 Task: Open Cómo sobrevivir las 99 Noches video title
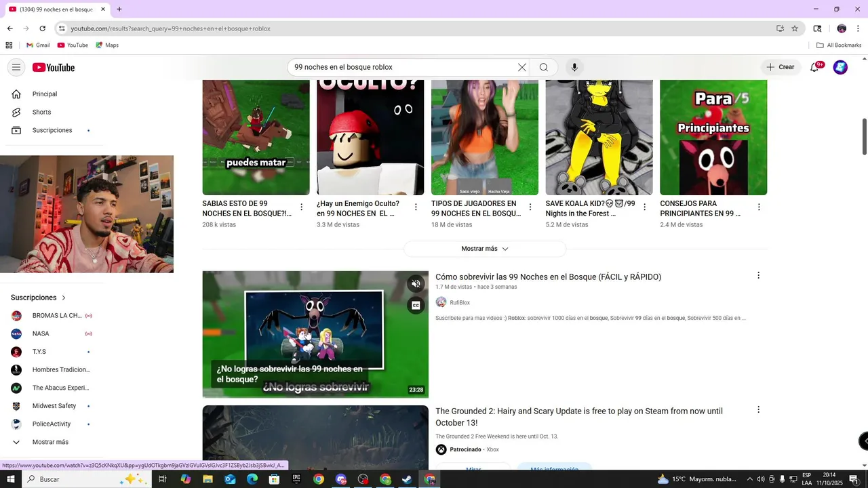point(548,277)
